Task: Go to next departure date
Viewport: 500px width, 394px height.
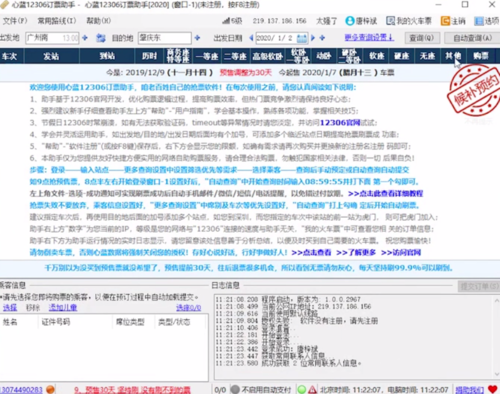Action: click(x=313, y=38)
